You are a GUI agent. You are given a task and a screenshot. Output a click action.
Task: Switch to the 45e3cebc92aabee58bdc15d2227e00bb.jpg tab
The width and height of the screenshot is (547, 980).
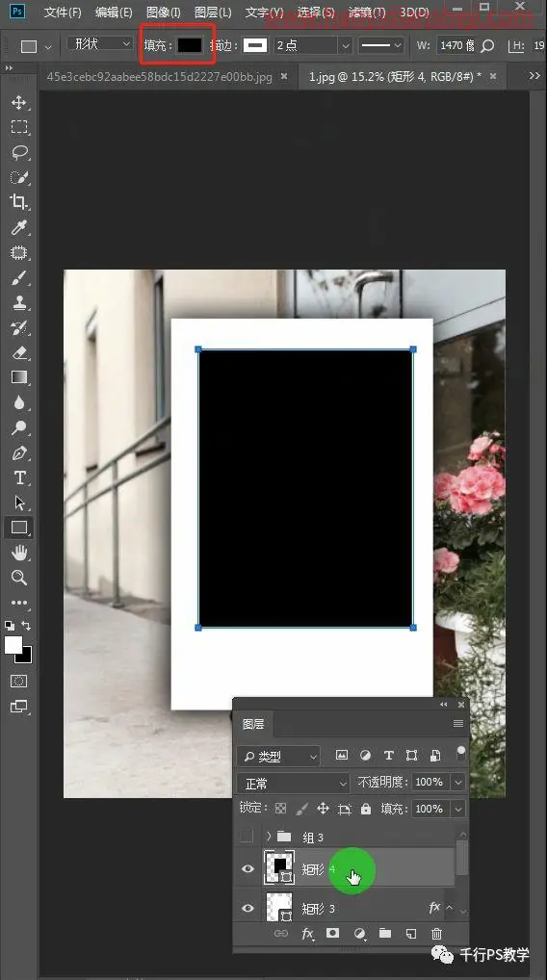tap(160, 77)
